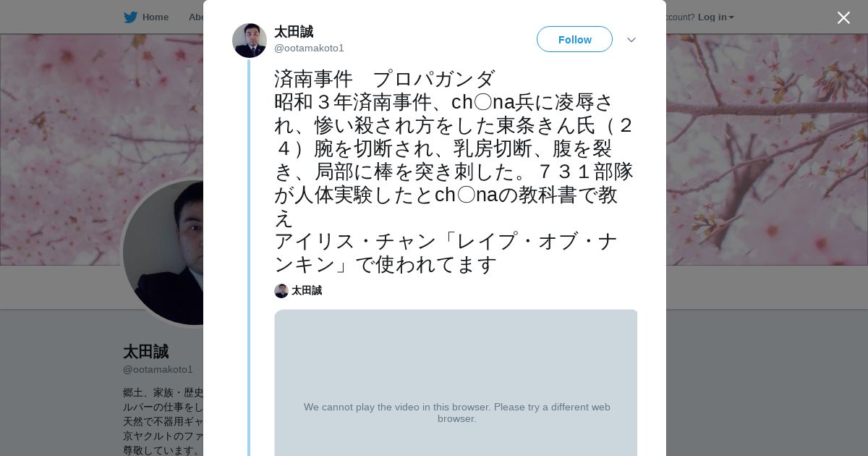Click the @ootamakoto1 handle below profile name

(x=158, y=370)
